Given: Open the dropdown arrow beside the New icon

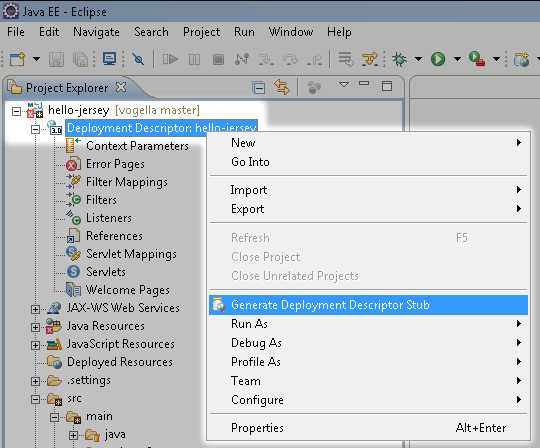Looking at the screenshot, I should [x=36, y=59].
